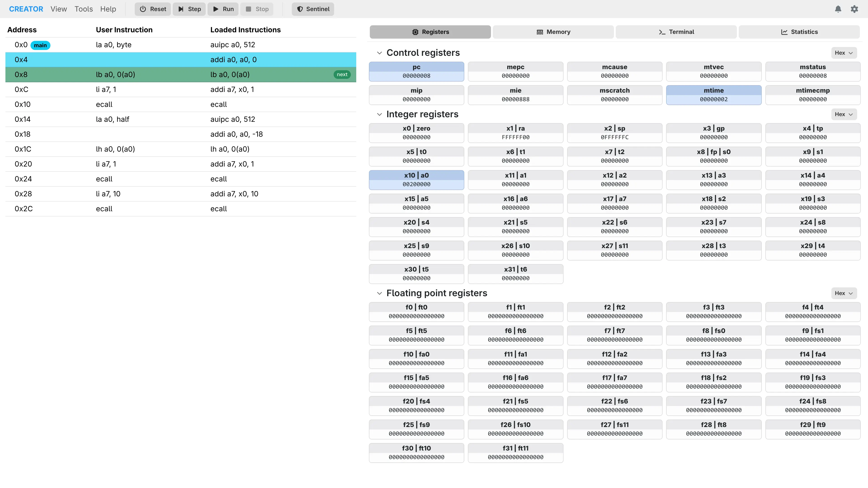Viewport: 868px width, 488px height.
Task: Click the mstatus register
Action: (813, 71)
